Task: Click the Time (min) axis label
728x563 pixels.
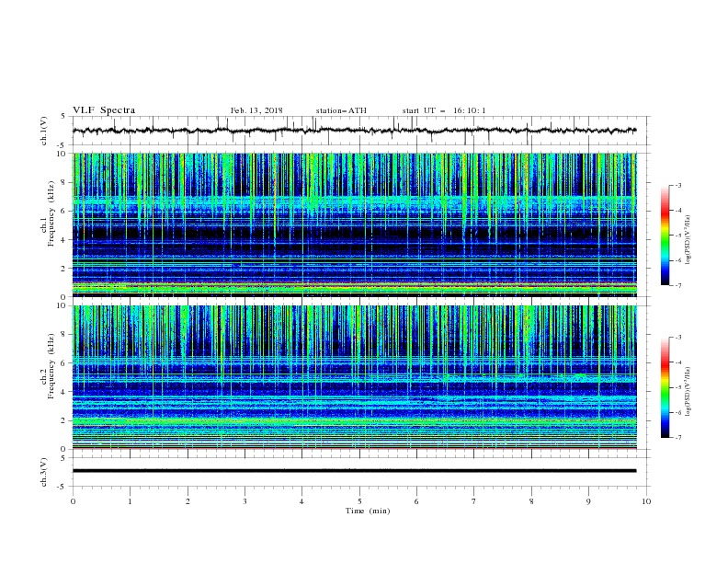Action: pyautogui.click(x=368, y=511)
